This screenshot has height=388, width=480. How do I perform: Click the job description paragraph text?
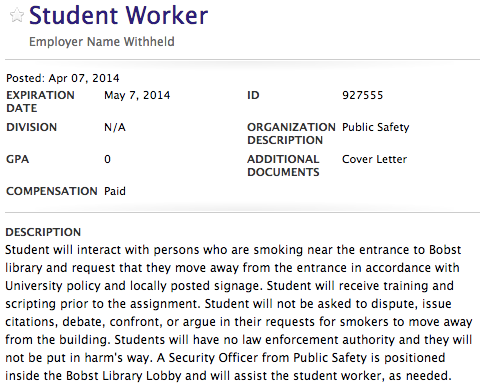pos(239,313)
